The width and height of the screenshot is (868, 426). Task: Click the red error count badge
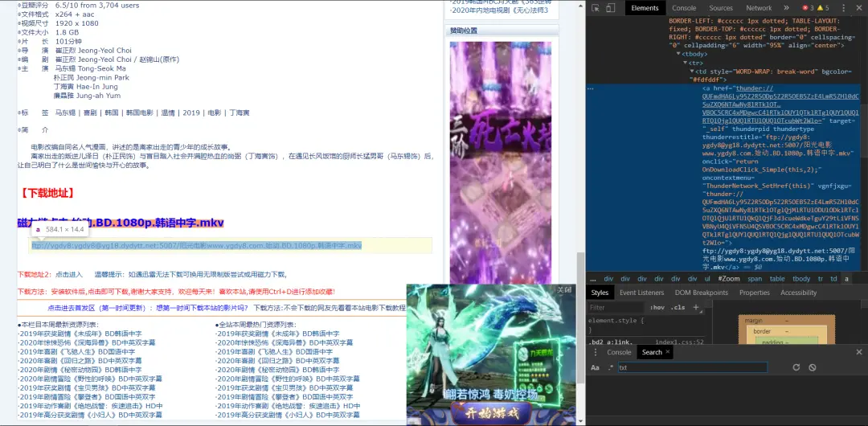pos(809,8)
